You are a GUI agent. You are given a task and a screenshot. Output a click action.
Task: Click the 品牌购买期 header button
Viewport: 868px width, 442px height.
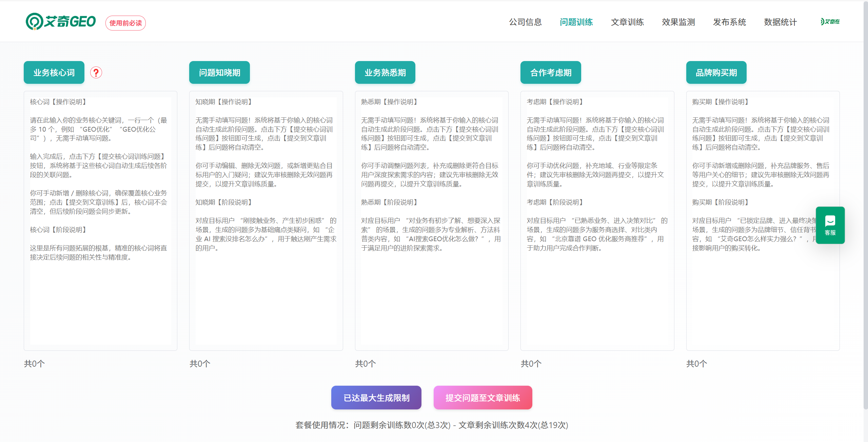(x=716, y=73)
